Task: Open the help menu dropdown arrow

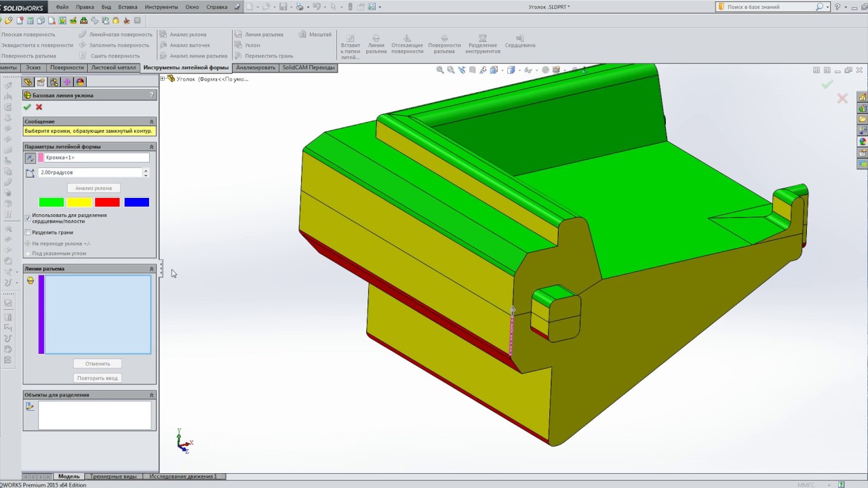Action: [845, 7]
